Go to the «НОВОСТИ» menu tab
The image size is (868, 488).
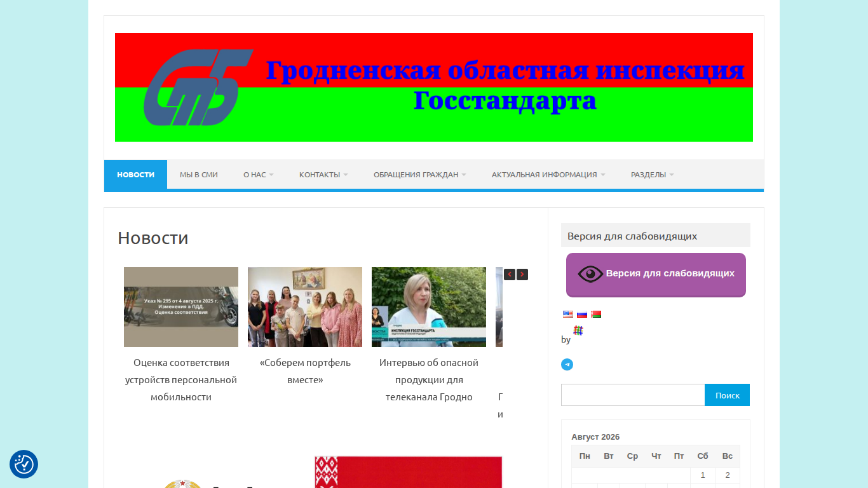coord(135,175)
